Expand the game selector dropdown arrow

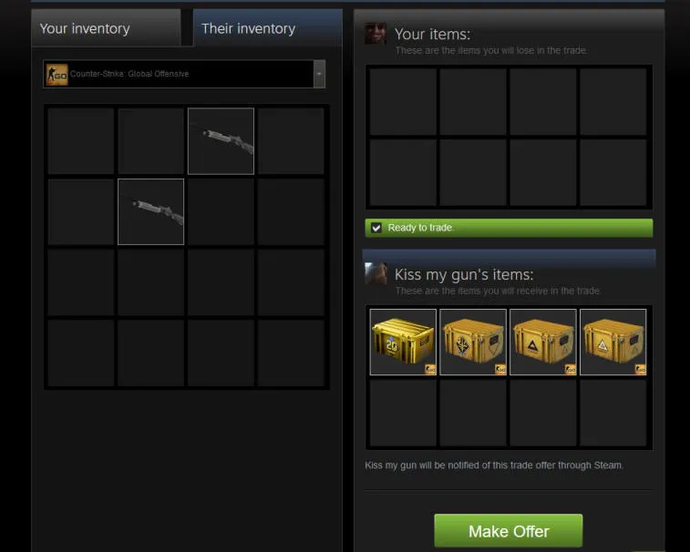point(319,74)
